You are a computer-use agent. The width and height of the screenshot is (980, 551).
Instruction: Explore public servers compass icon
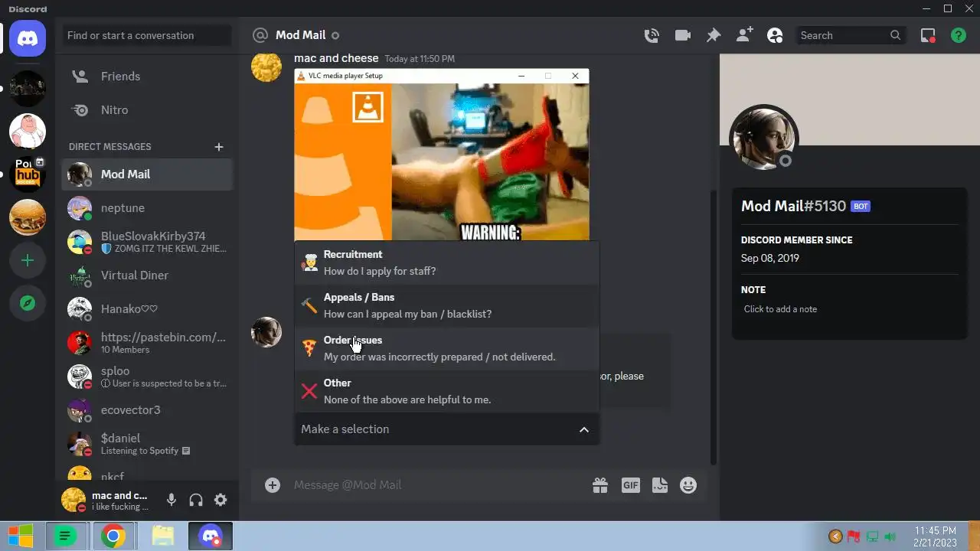tap(28, 303)
